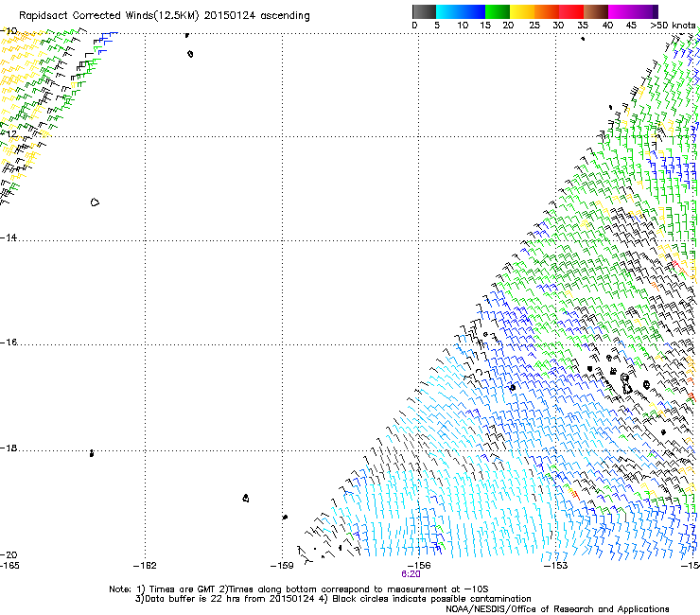Select the cyan 5-10 knots legend swatch
Image resolution: width=700 pixels, height=615 pixels.
[448, 11]
